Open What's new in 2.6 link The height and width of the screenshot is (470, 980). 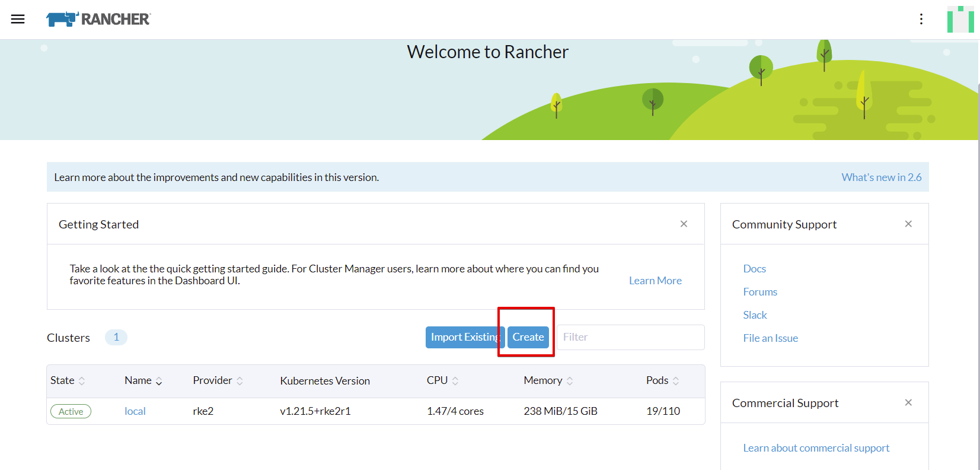click(x=882, y=177)
